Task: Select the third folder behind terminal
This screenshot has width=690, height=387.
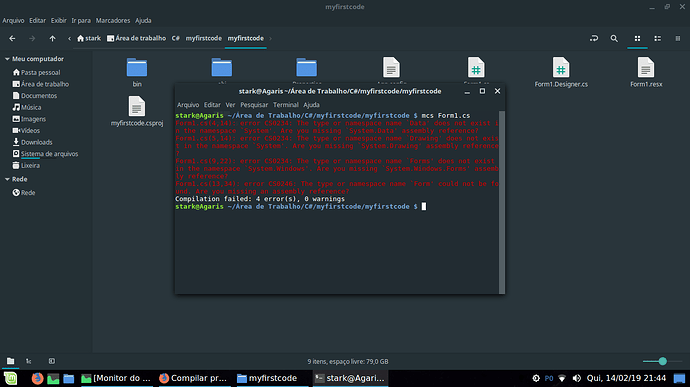Action: point(306,68)
